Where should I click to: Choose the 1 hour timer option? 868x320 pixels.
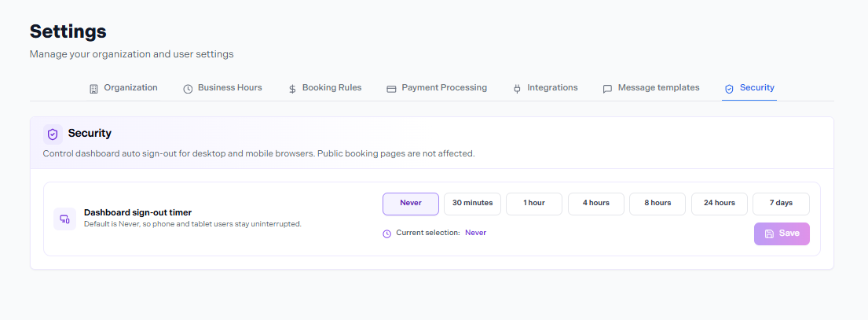(534, 204)
